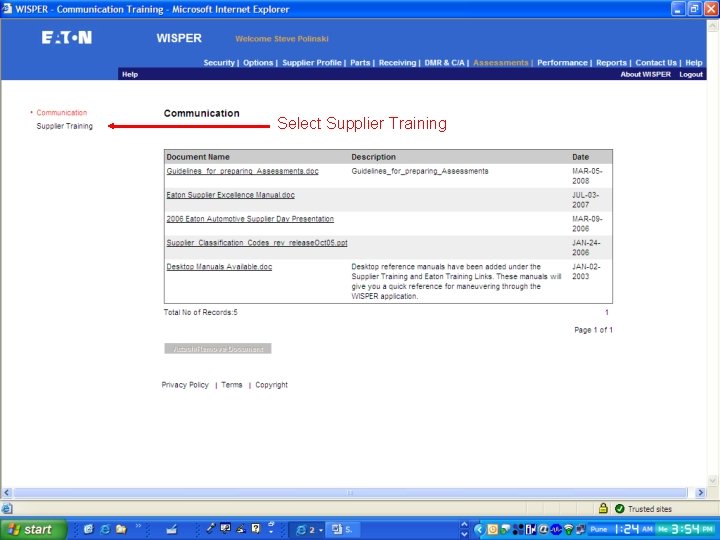Open About WISPER

pyautogui.click(x=645, y=74)
